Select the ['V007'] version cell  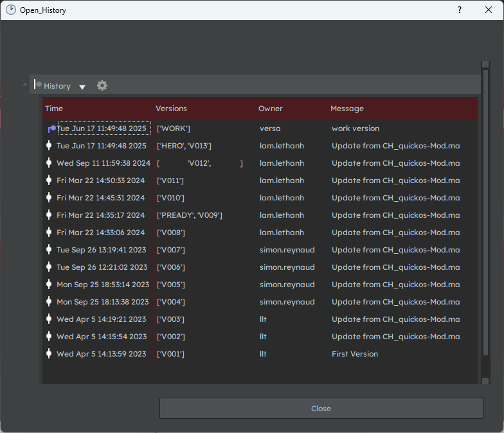(x=171, y=250)
